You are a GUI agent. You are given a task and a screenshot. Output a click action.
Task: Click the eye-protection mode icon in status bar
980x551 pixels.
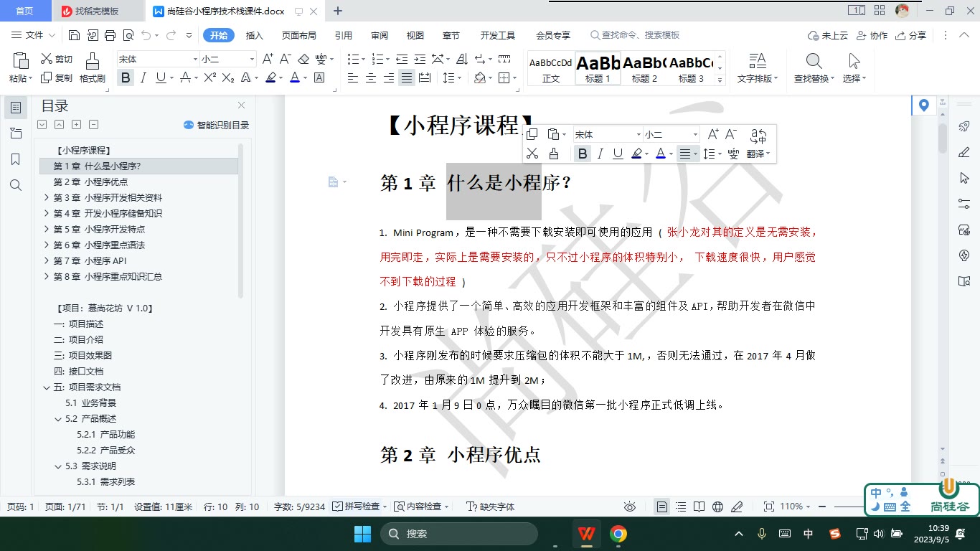(630, 507)
